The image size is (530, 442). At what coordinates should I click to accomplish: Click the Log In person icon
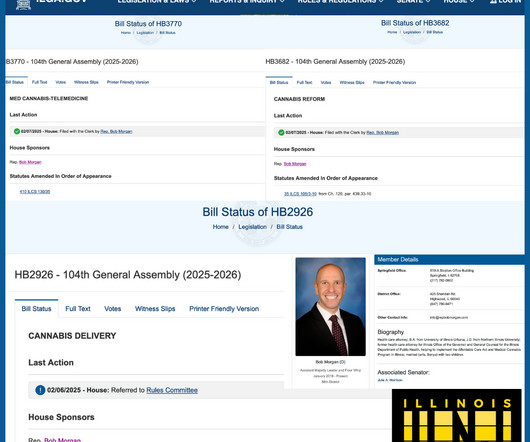[493, 1]
